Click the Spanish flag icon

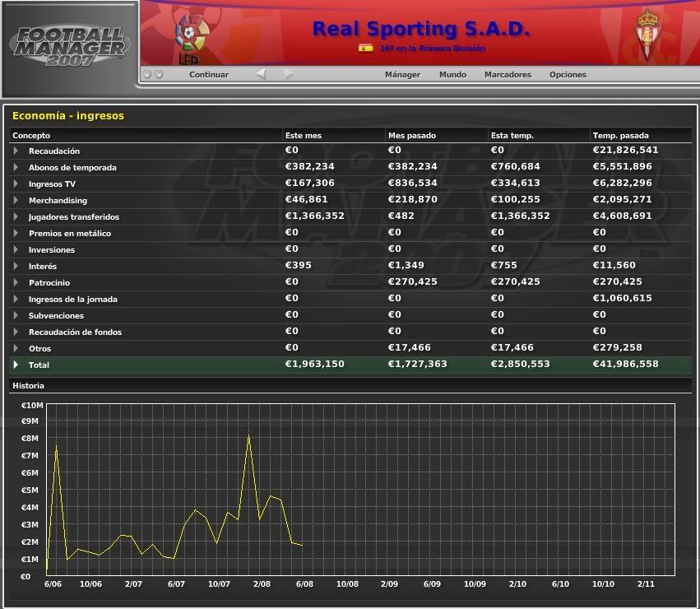(365, 49)
